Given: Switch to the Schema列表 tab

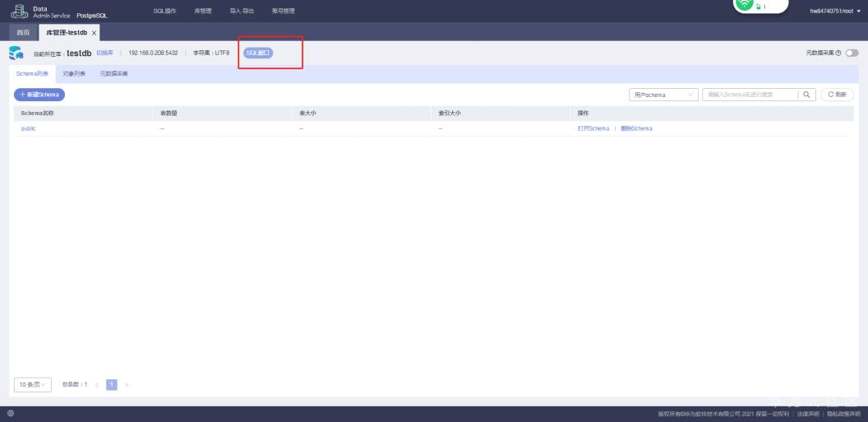Looking at the screenshot, I should (x=32, y=74).
